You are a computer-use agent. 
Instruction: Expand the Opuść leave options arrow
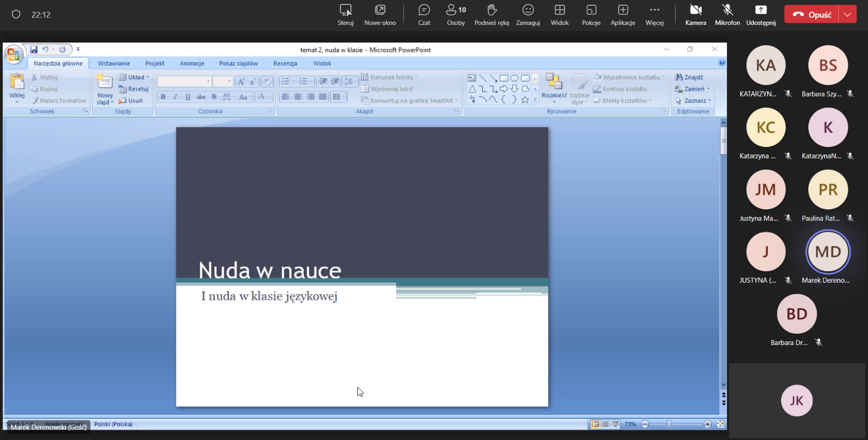[847, 15]
